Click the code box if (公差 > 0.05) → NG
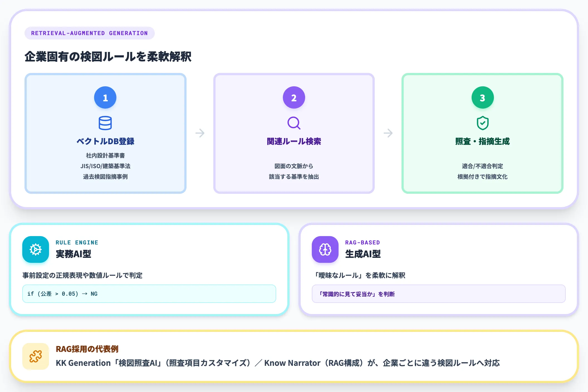Image resolution: width=588 pixels, height=392 pixels. [x=149, y=294]
